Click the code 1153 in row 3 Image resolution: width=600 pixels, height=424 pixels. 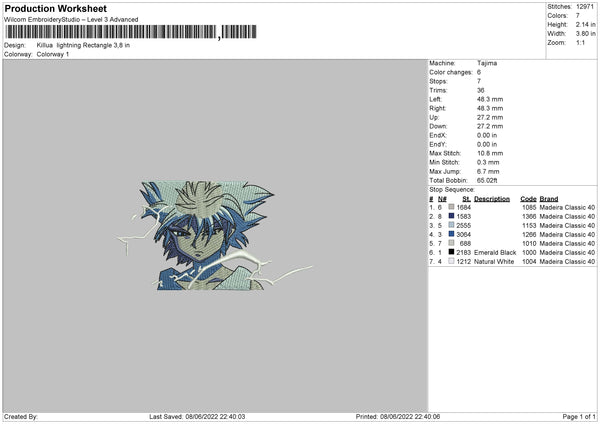click(529, 225)
